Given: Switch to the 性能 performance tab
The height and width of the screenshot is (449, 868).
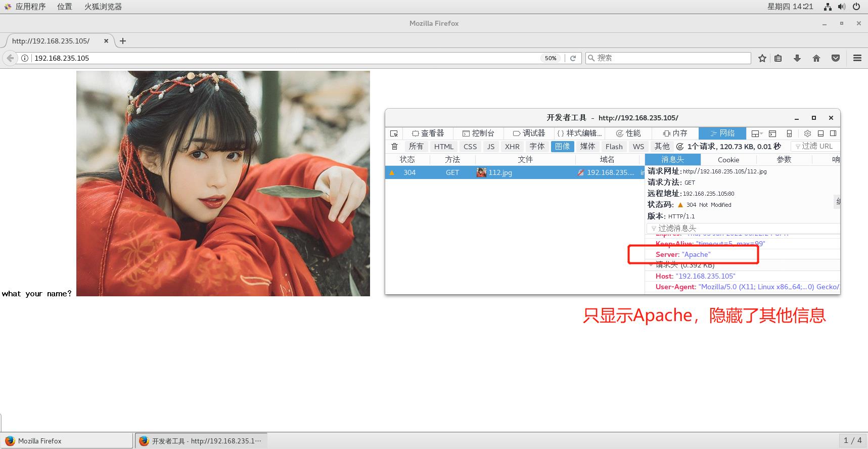Looking at the screenshot, I should coord(628,133).
